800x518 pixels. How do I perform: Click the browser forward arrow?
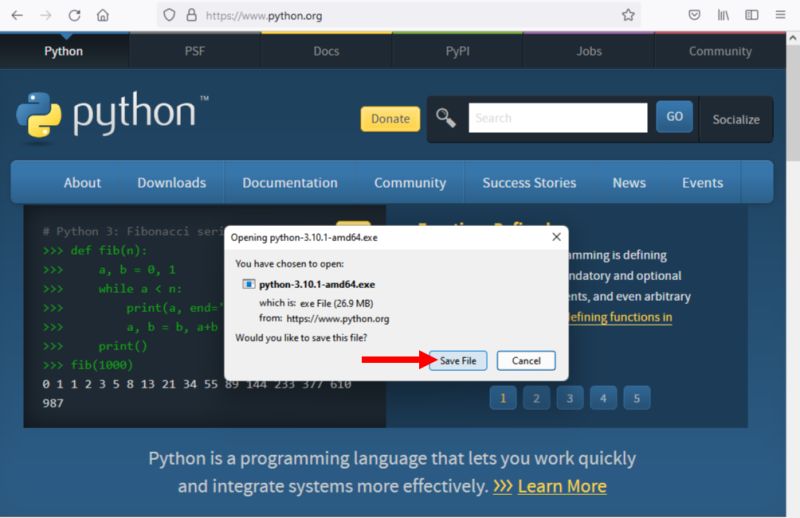tap(46, 15)
